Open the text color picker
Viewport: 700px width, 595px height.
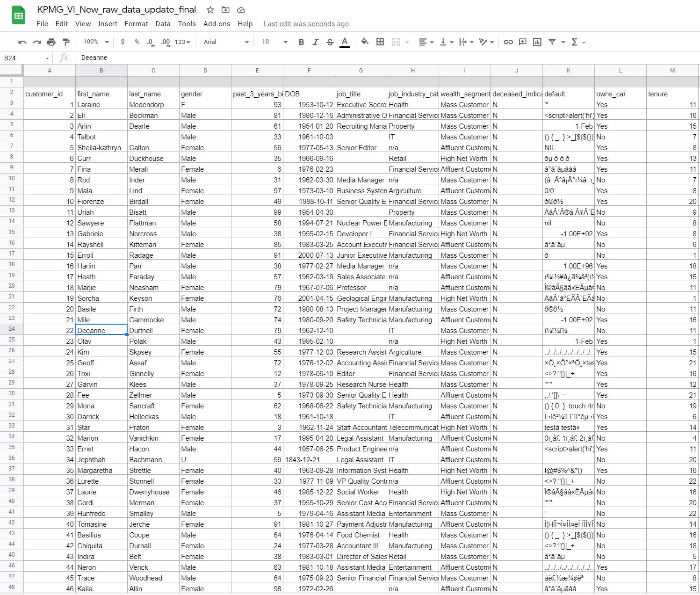pos(345,42)
